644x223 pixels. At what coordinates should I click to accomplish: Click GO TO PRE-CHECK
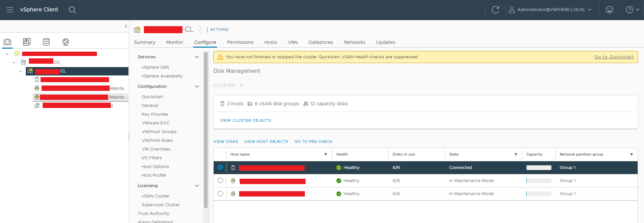pyautogui.click(x=313, y=142)
